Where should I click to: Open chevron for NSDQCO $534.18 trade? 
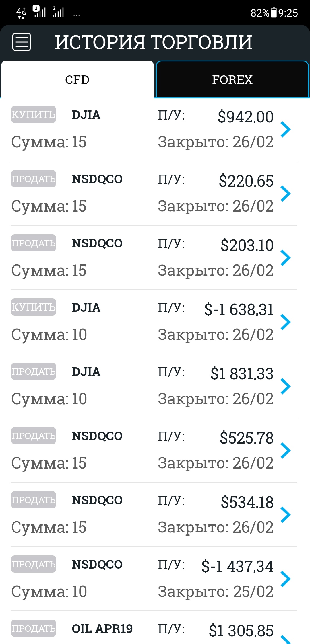pyautogui.click(x=286, y=515)
